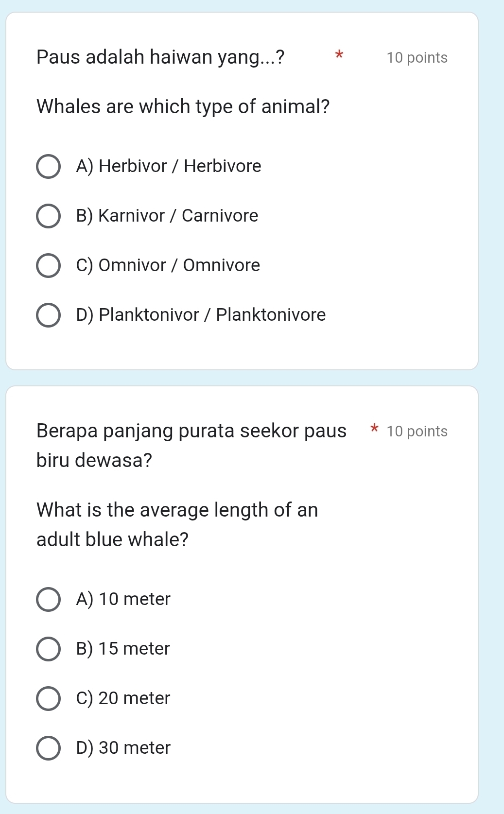Select the Herbivor / Herbivore radio button
504x814 pixels.
click(49, 167)
